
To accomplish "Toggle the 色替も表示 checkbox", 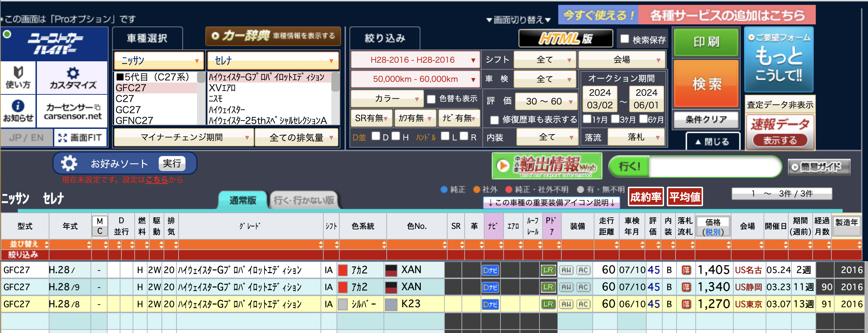I will coord(431,99).
